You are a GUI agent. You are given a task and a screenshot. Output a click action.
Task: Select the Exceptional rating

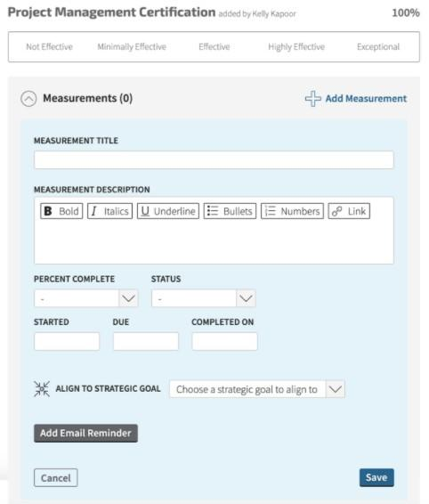[x=378, y=47]
